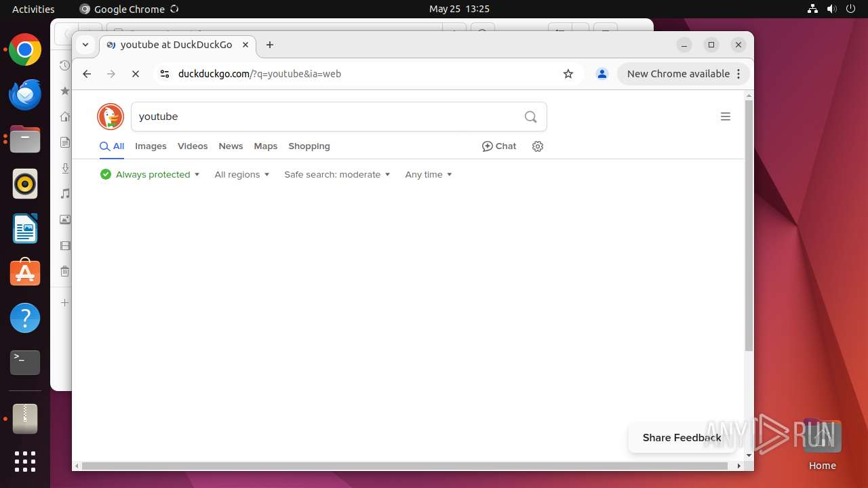
Task: Click 'New Chrome available' update button
Action: (x=683, y=74)
